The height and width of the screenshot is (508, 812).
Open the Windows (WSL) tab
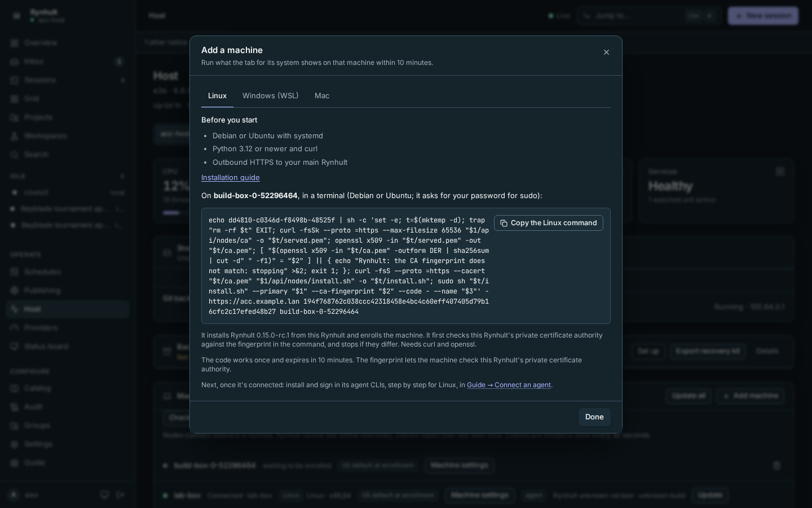271,96
